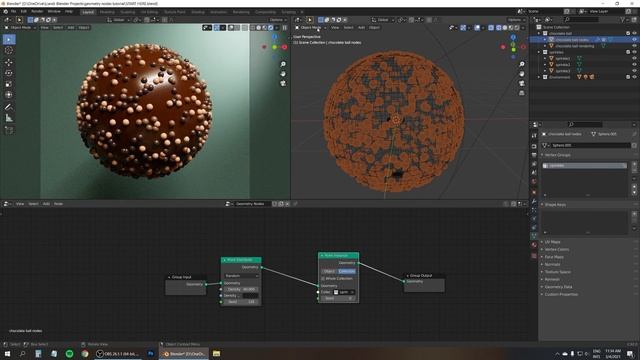Image resolution: width=640 pixels, height=360 pixels.
Task: Click Options button in right viewport header
Action: point(516,20)
